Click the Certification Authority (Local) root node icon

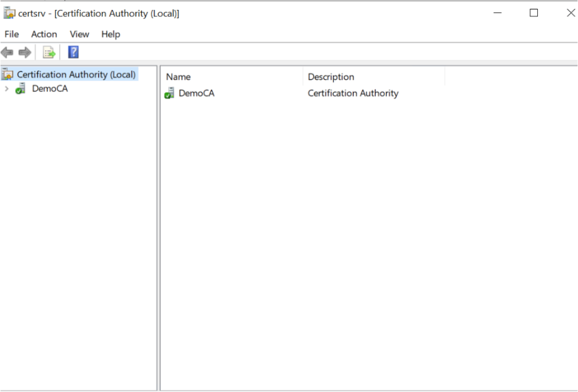click(8, 75)
